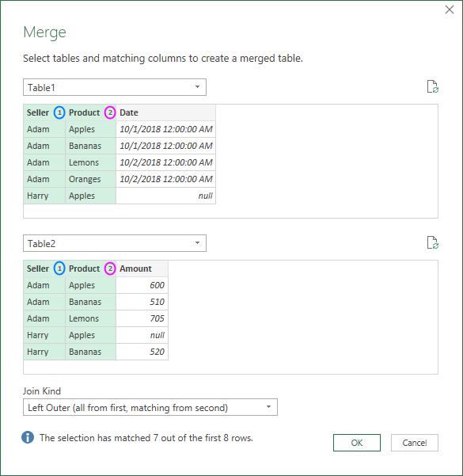
Task: Open the Table1 dropdown
Action: click(115, 87)
